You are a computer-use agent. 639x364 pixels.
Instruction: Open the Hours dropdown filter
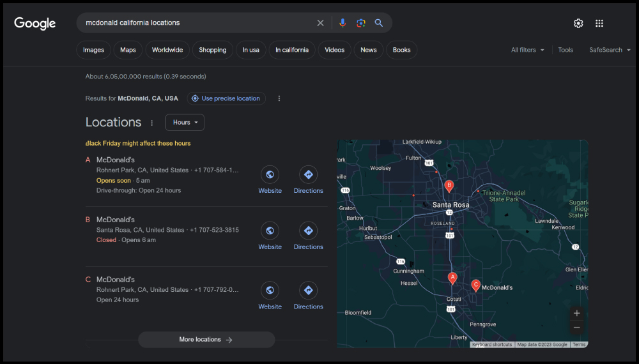(185, 123)
